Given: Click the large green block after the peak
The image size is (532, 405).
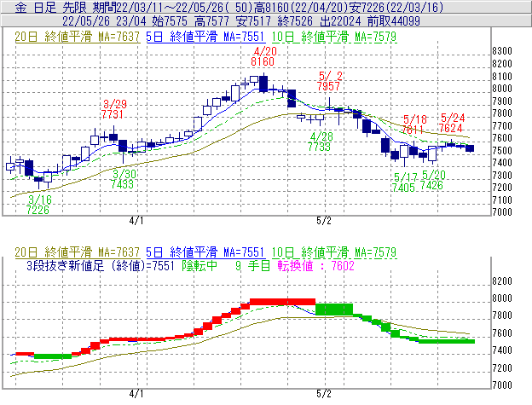Looking at the screenshot, I should pos(334,310).
